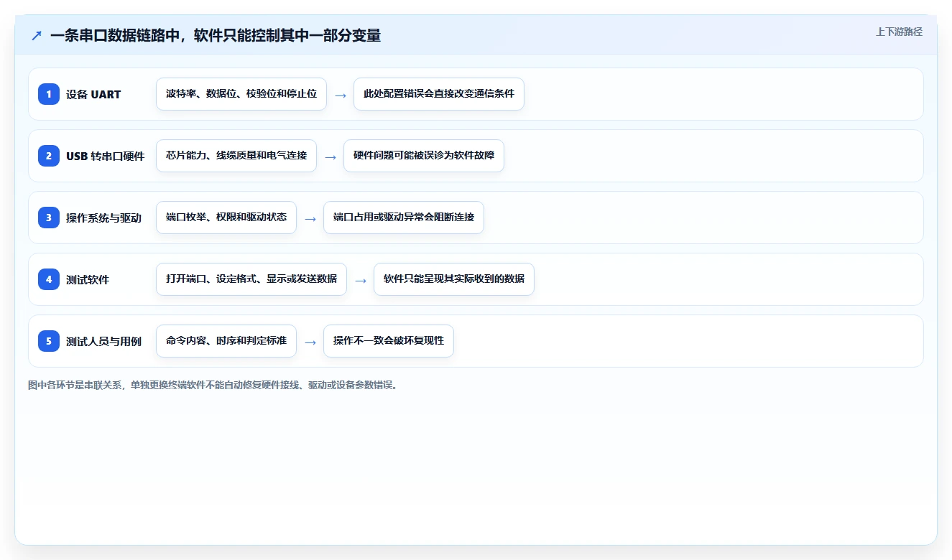The width and height of the screenshot is (952, 560).
Task: Select the 设备 UART label
Action: (93, 94)
